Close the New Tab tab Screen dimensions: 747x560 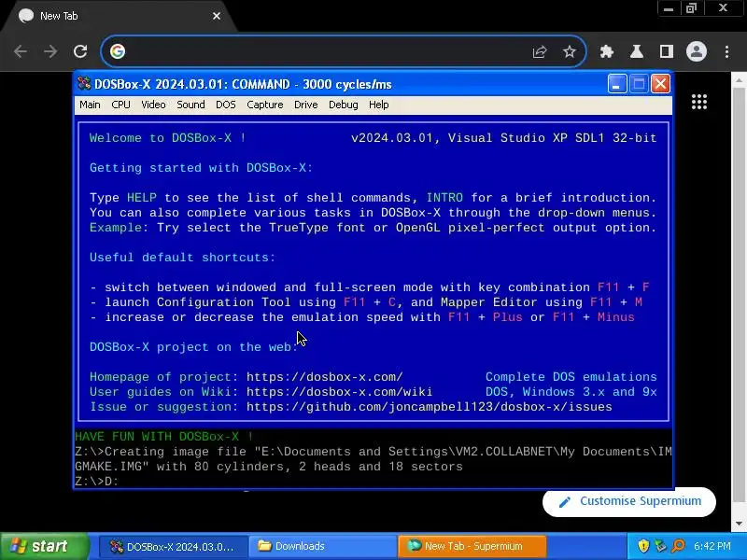pyautogui.click(x=217, y=16)
